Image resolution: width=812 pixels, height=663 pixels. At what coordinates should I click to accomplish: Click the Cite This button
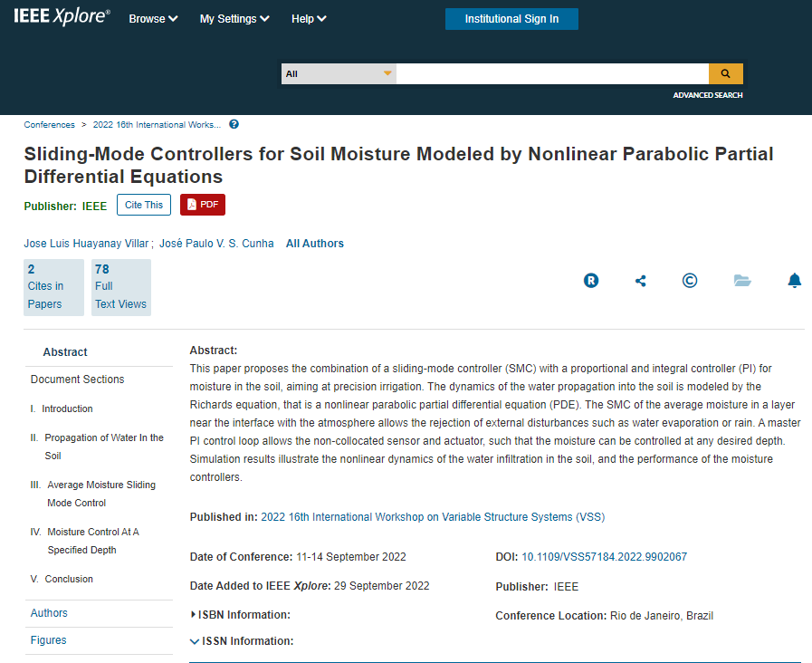(144, 205)
